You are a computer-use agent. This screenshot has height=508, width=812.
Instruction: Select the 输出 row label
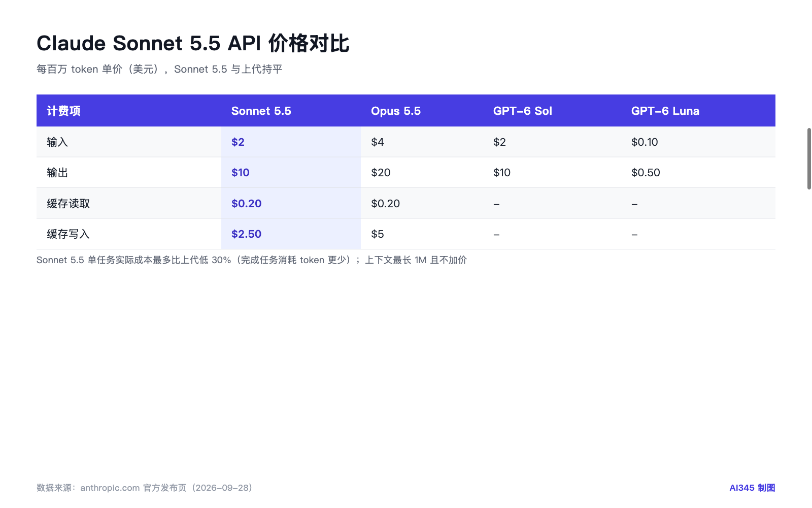click(x=57, y=173)
